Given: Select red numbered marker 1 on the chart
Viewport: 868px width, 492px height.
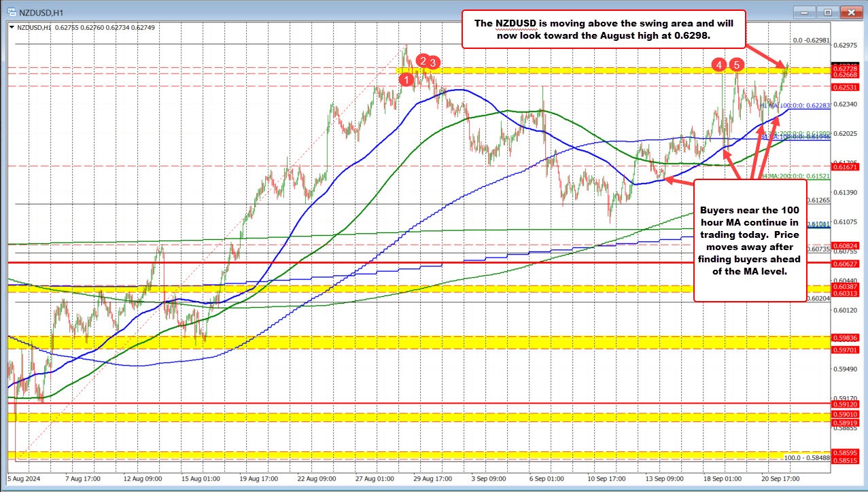Looking at the screenshot, I should pyautogui.click(x=406, y=80).
